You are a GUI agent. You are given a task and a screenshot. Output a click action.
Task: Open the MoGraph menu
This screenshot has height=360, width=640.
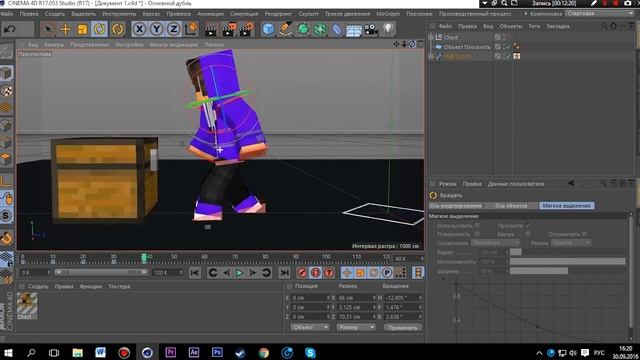point(388,13)
